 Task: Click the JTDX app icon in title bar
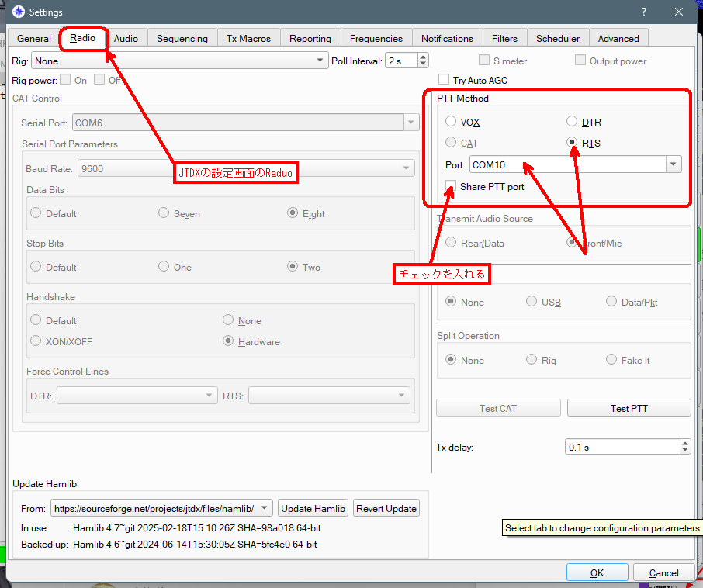18,12
